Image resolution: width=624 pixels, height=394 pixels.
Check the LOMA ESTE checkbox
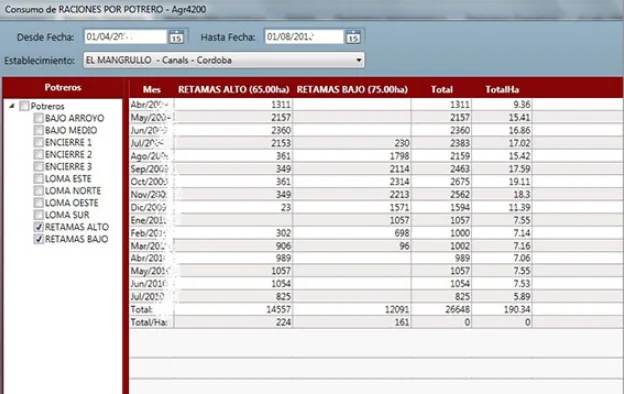(x=39, y=179)
